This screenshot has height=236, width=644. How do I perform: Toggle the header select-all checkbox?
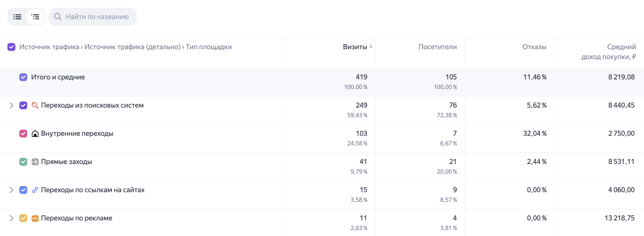(11, 47)
